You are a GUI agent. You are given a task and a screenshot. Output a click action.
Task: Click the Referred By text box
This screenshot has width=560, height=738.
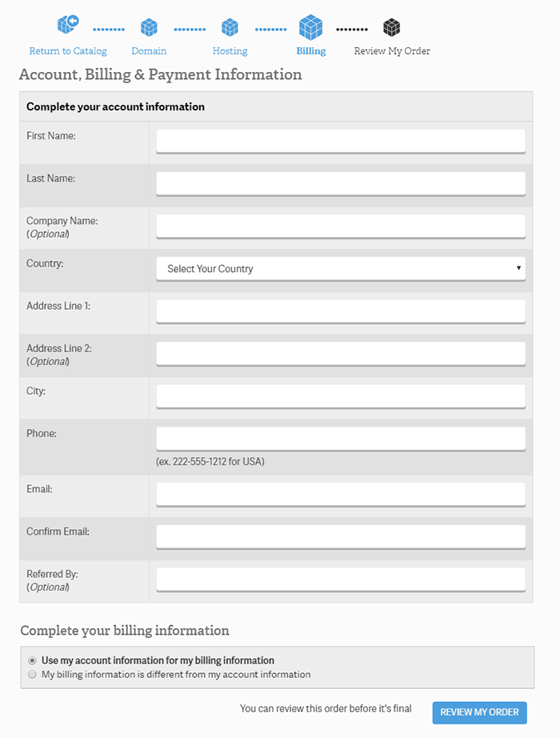click(x=341, y=579)
